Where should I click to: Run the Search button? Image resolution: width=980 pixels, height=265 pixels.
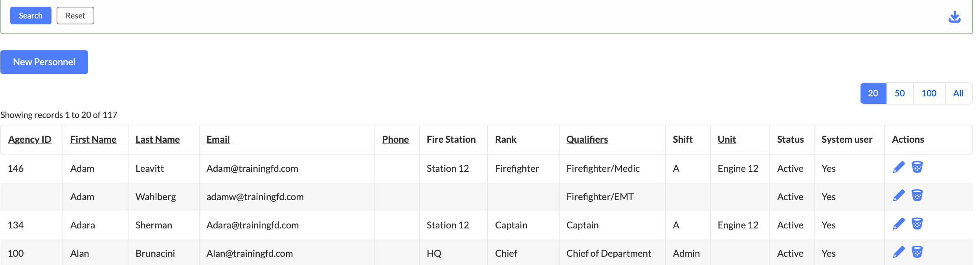coord(31,16)
